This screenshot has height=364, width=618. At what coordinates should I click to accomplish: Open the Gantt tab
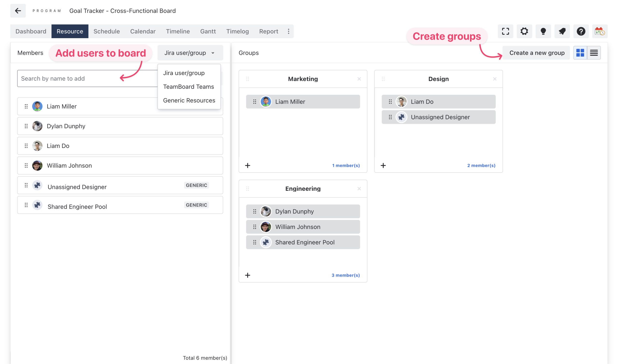pos(208,31)
